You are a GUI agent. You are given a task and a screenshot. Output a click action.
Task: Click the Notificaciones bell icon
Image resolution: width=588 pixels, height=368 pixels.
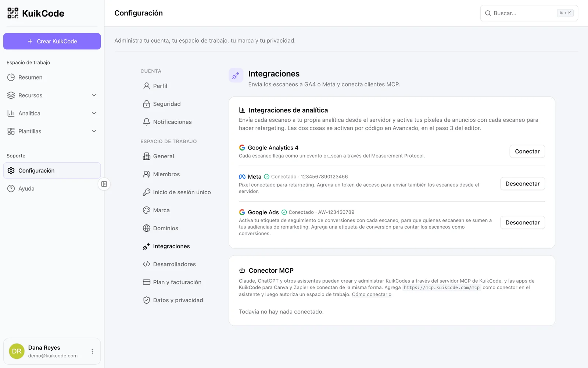pyautogui.click(x=147, y=122)
